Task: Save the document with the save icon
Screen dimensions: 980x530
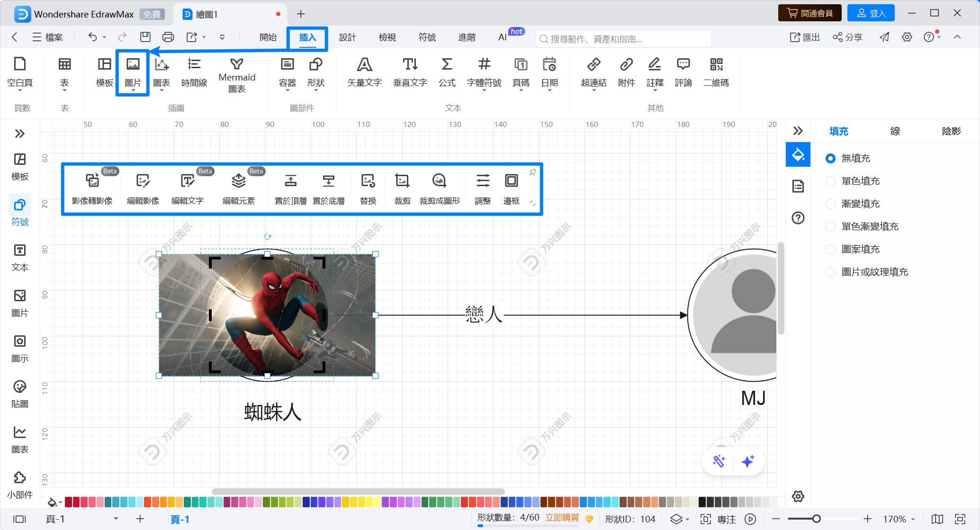Action: [145, 37]
